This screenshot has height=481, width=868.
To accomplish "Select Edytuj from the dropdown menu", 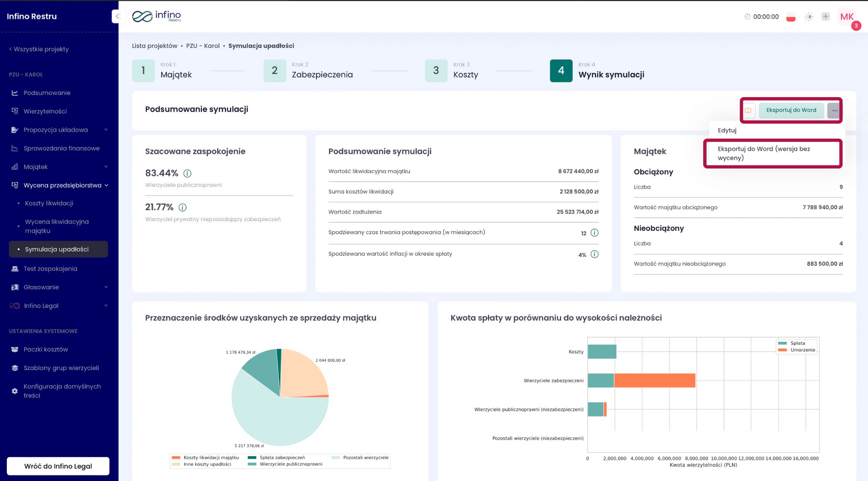I will (x=727, y=130).
